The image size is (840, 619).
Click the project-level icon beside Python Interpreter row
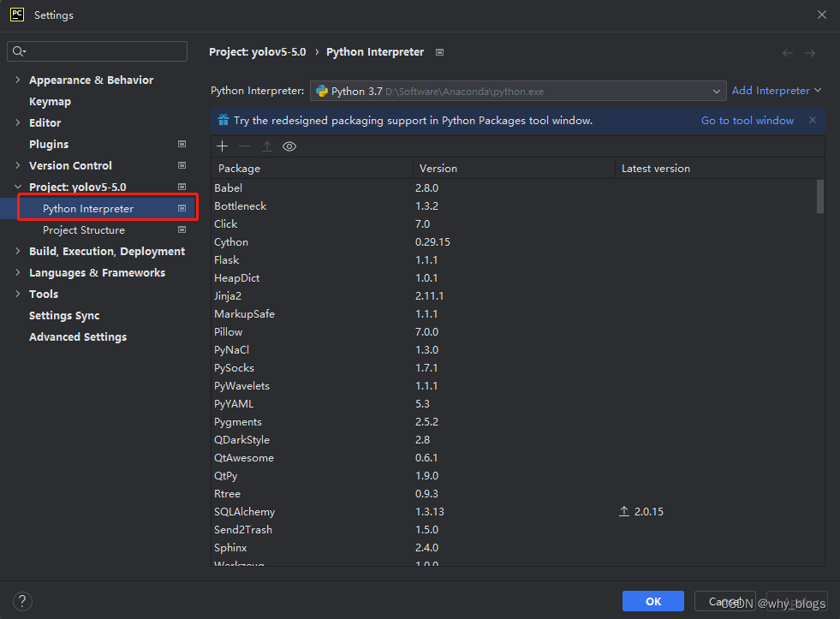[x=182, y=208]
